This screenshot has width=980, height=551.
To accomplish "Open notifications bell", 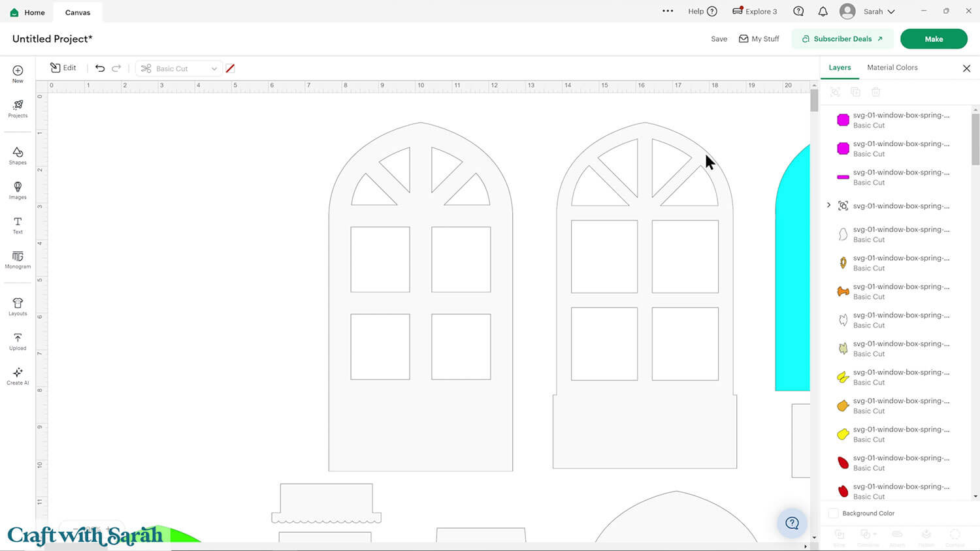I will point(823,12).
